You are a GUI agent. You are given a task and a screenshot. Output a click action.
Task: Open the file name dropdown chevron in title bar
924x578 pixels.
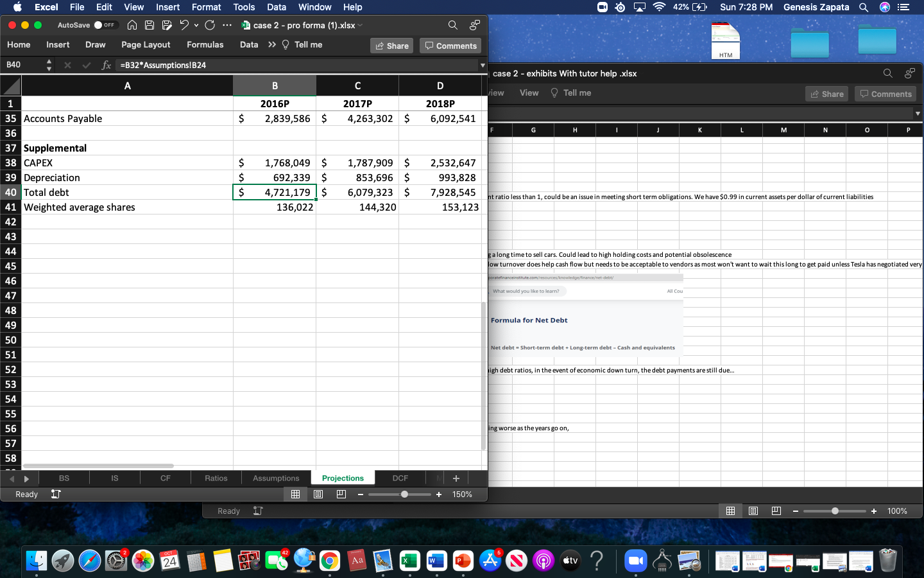point(360,25)
